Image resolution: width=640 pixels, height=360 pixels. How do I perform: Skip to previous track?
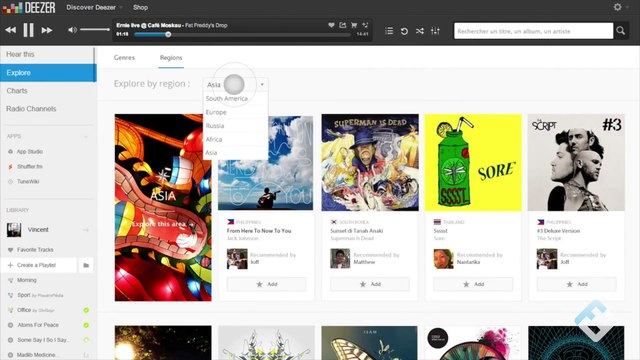[x=11, y=30]
